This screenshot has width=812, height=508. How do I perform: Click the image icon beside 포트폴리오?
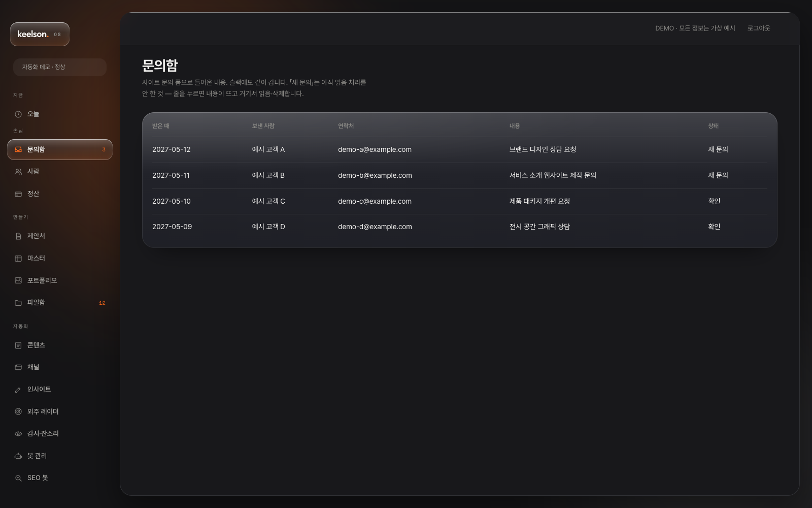pos(18,280)
